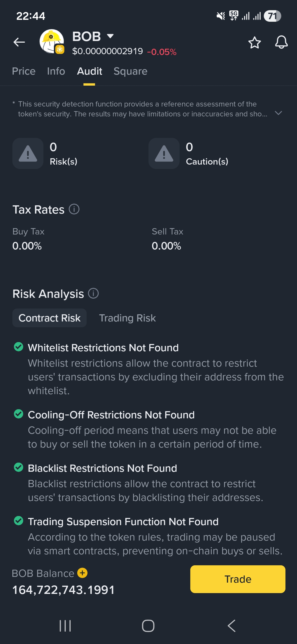Screen dimensions: 297x644
Task: Switch to the Info tab
Action: click(56, 71)
